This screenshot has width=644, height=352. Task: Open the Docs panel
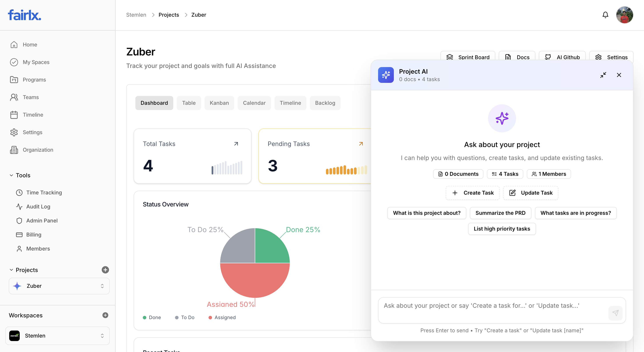pyautogui.click(x=517, y=57)
